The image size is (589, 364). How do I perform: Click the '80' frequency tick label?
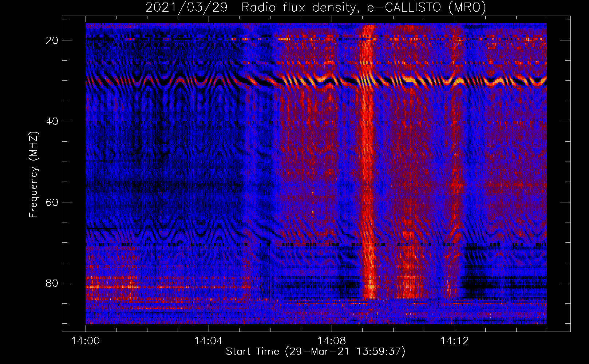pos(52,283)
